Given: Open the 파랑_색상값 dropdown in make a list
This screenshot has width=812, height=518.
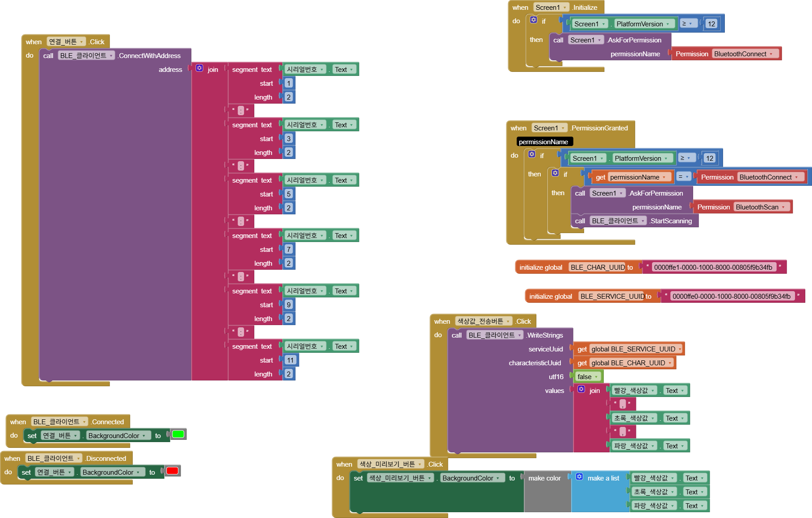Looking at the screenshot, I should pos(654,506).
